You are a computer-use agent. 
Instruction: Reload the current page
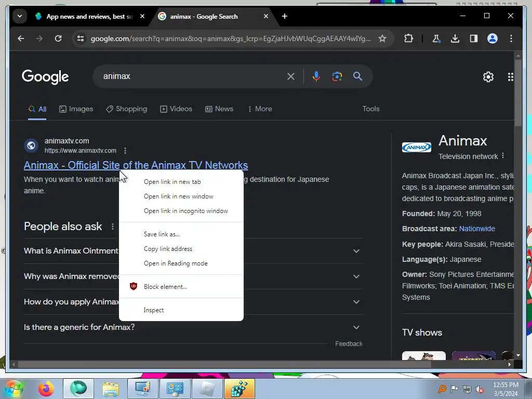(x=58, y=38)
